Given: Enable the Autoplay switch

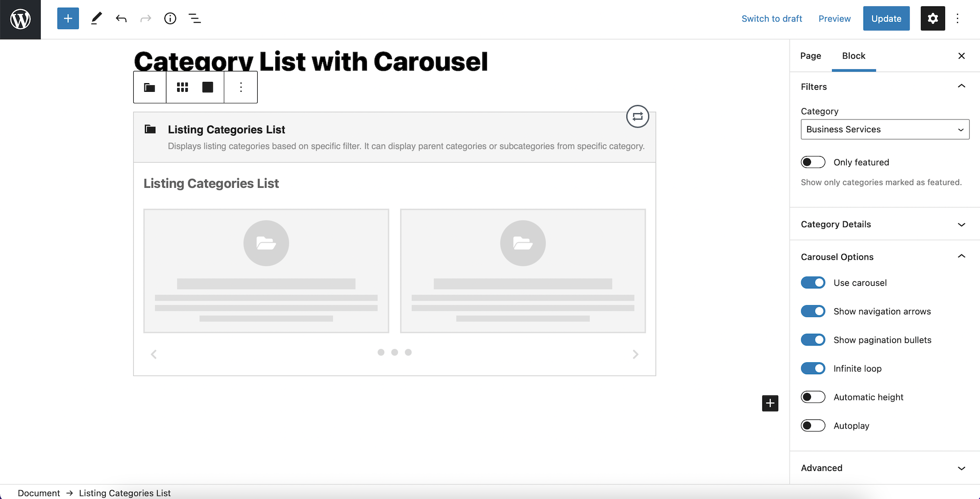Looking at the screenshot, I should 813,426.
